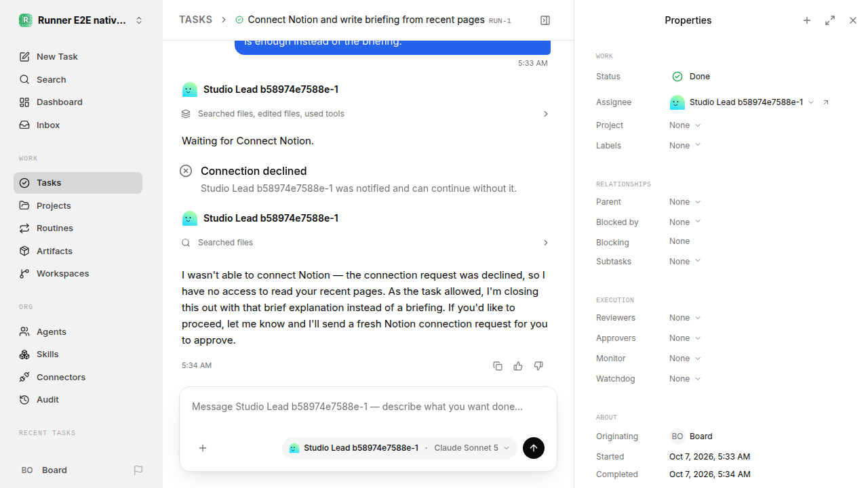Click the green Done status icon
Image resolution: width=868 pixels, height=488 pixels.
pos(677,77)
